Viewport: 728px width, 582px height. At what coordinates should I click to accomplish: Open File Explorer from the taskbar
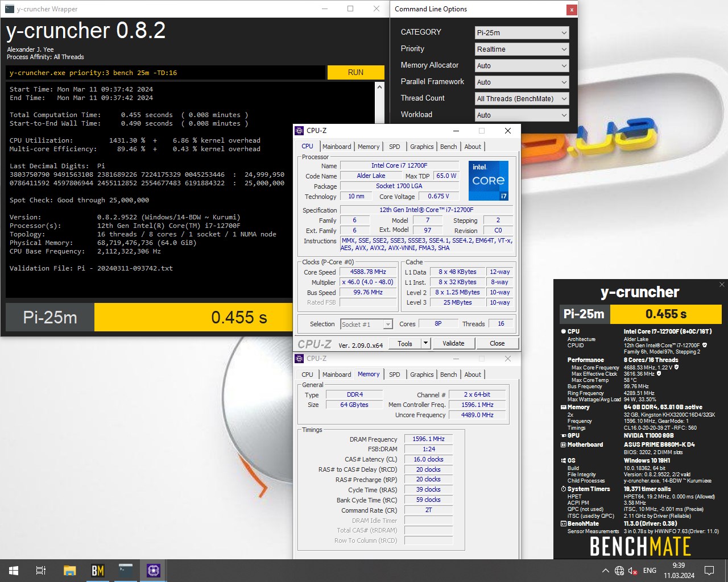pos(69,571)
